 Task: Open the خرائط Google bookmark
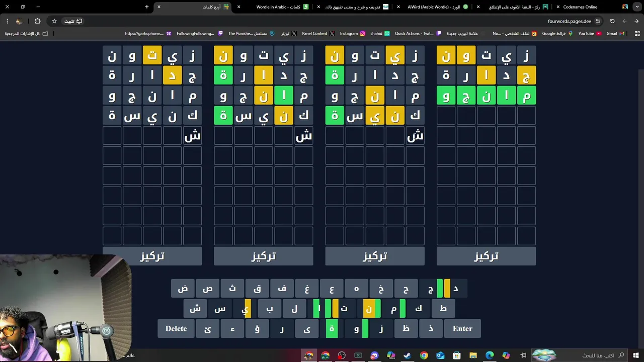(557, 33)
